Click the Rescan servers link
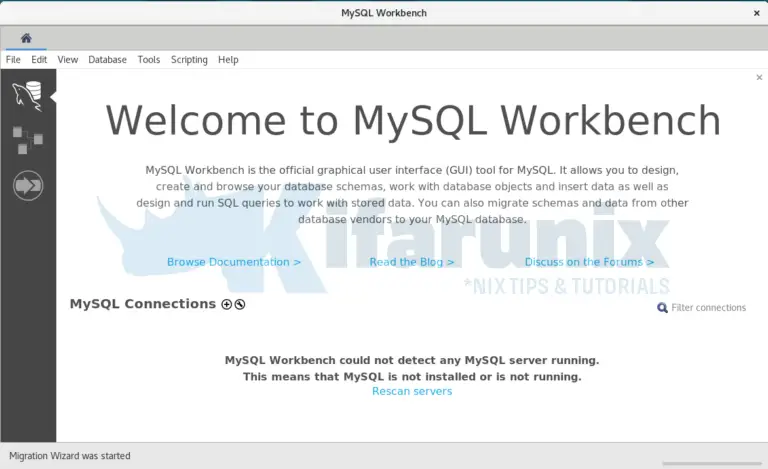768x469 pixels. pyautogui.click(x=412, y=391)
